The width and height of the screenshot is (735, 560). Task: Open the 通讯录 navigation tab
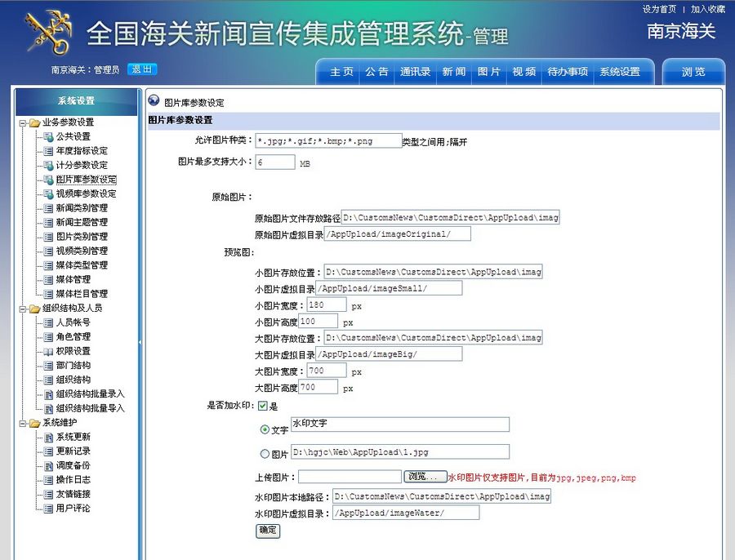[416, 72]
